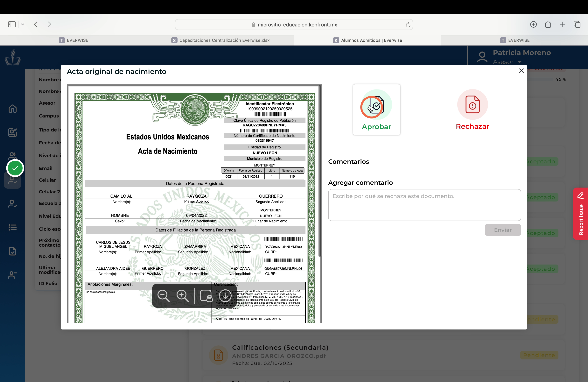The width and height of the screenshot is (588, 382).
Task: Click the Enviar button
Action: [x=502, y=230]
